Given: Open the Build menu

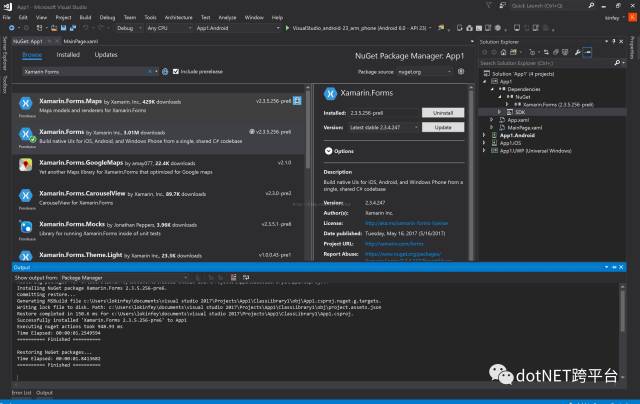Looking at the screenshot, I should [x=85, y=18].
